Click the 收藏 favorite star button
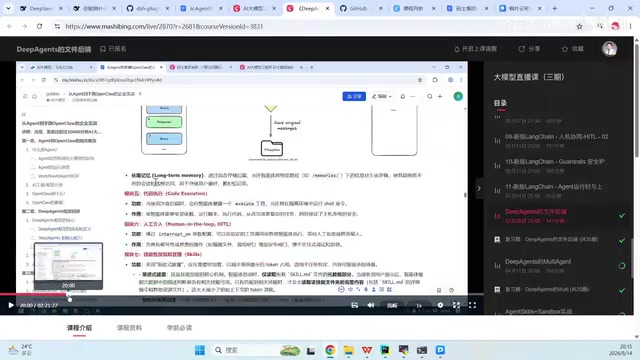This screenshot has height=360, width=640. pos(573,49)
